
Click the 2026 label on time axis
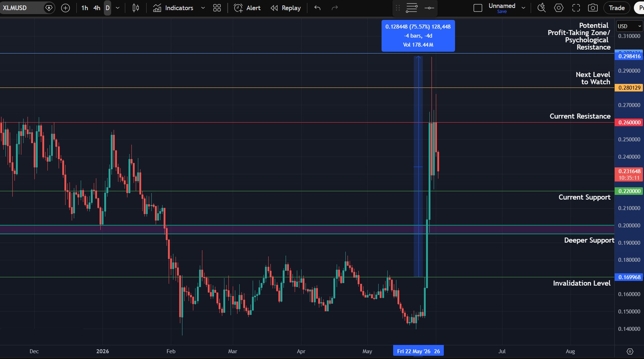[x=102, y=351]
